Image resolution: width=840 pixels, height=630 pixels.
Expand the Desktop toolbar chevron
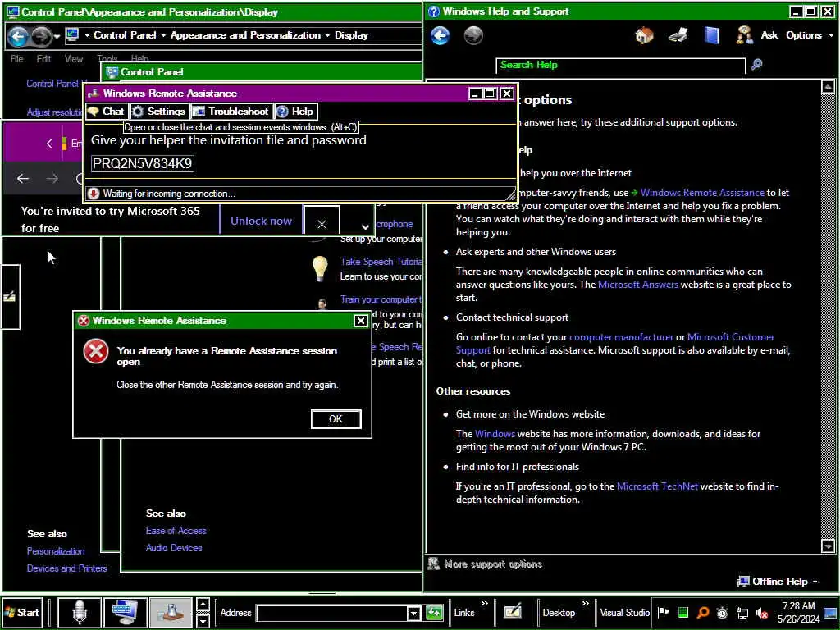(x=586, y=604)
